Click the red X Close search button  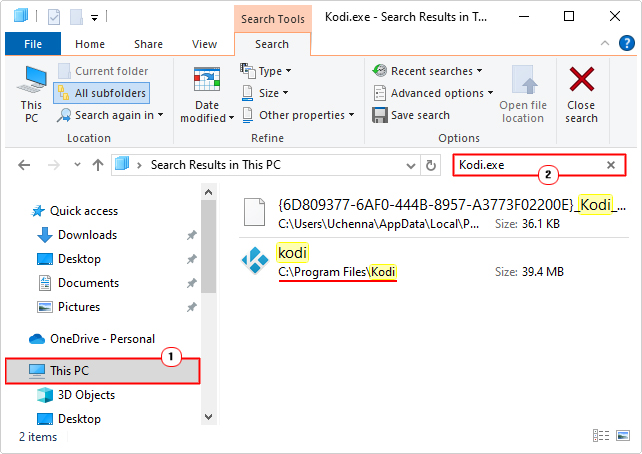pyautogui.click(x=581, y=94)
